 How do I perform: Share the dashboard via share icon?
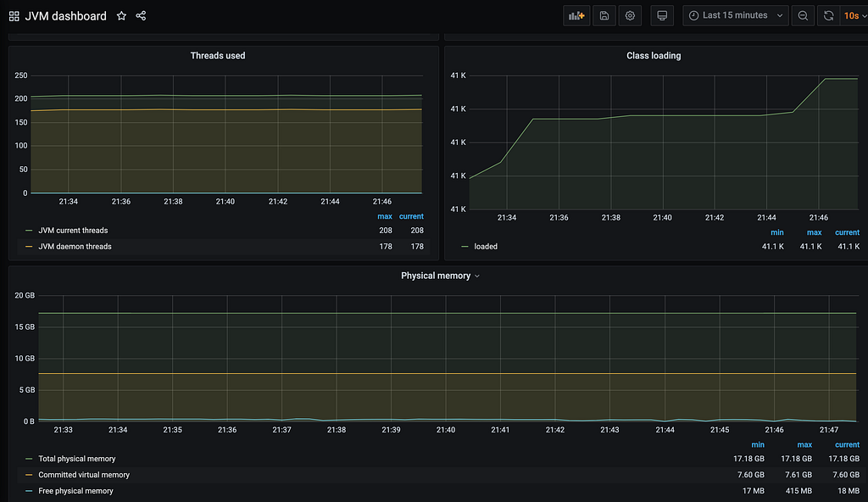point(142,16)
